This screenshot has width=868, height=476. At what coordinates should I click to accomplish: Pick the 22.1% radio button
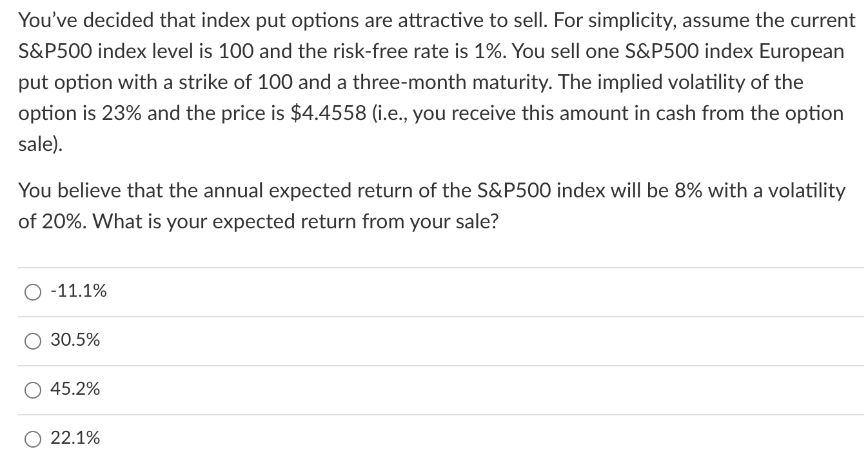33,439
